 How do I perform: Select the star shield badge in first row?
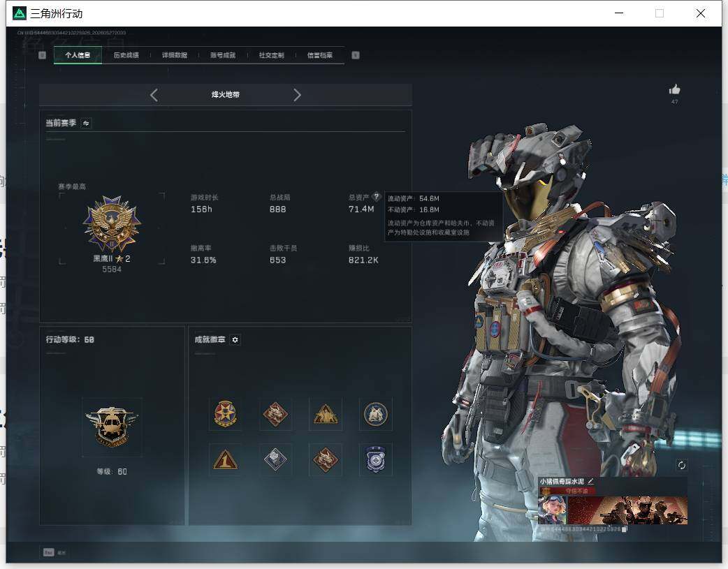(x=225, y=414)
